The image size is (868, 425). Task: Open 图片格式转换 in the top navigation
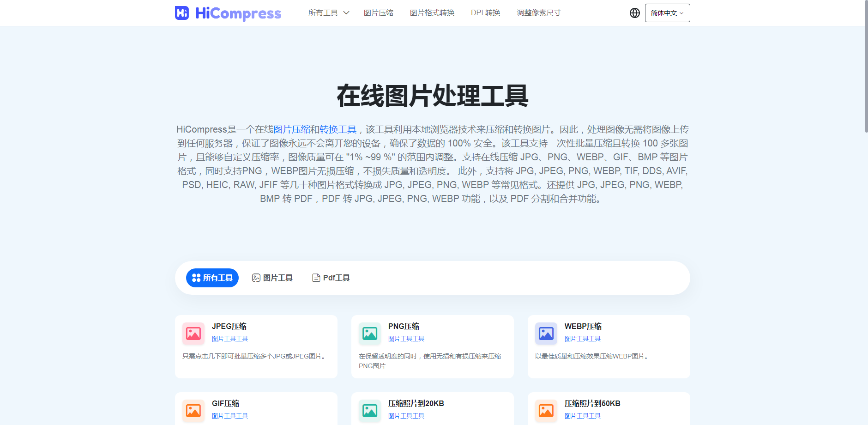432,13
